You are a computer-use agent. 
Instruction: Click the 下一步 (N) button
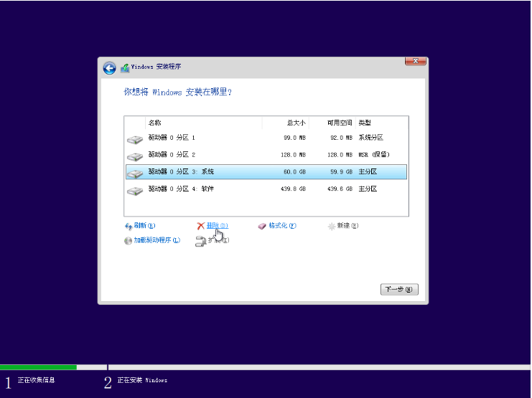point(399,290)
